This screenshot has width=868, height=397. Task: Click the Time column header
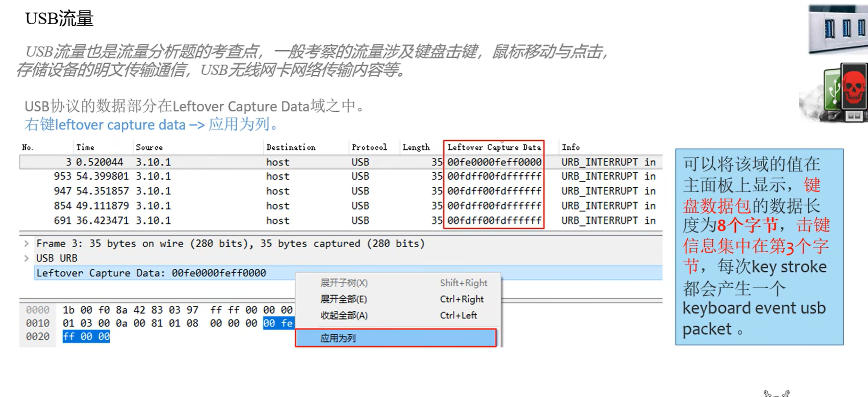[x=85, y=147]
